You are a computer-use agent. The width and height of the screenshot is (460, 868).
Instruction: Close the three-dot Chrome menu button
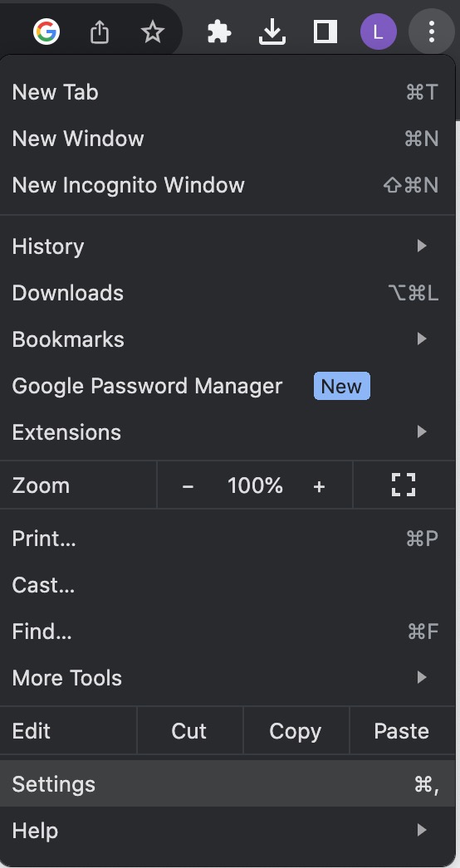(x=432, y=32)
